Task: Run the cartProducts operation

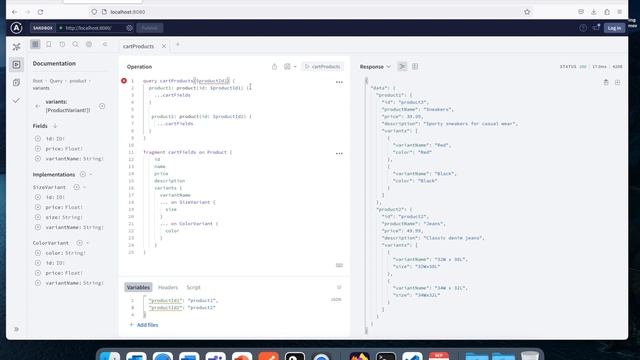Action: coord(322,67)
